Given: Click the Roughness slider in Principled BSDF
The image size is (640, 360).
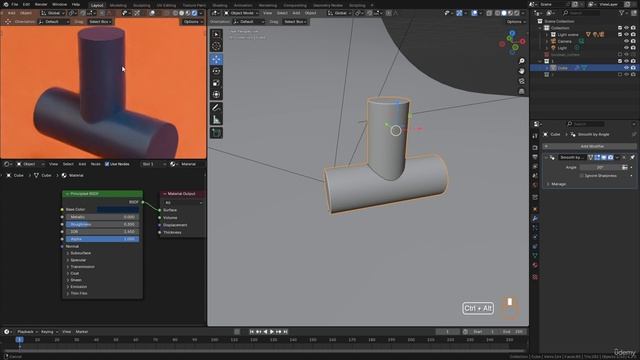Looking at the screenshot, I should [102, 224].
